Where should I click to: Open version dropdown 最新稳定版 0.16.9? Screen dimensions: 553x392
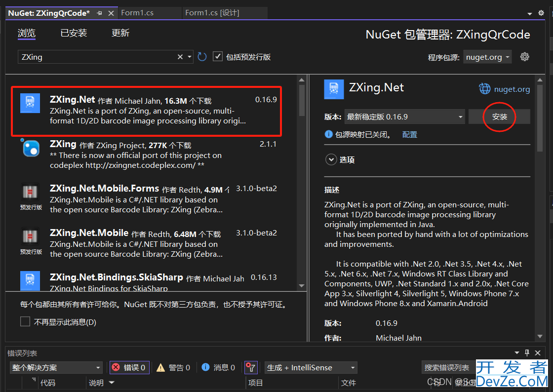(x=404, y=117)
